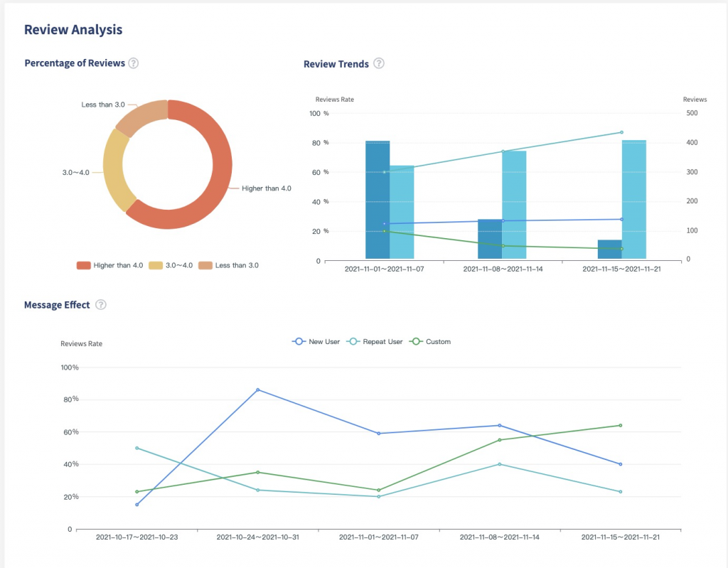Click teal line endpoint in Review Trends chart

click(x=621, y=132)
